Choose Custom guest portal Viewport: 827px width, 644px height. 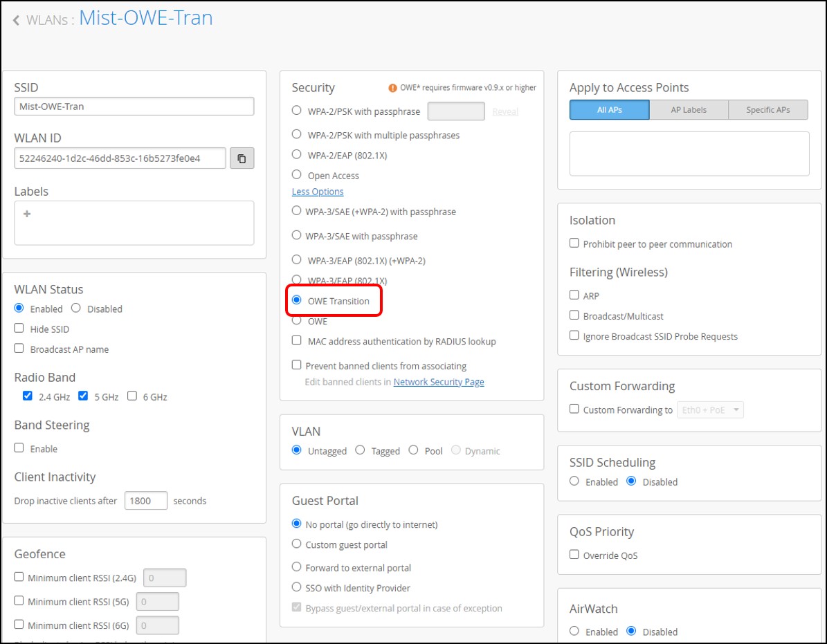[296, 543]
